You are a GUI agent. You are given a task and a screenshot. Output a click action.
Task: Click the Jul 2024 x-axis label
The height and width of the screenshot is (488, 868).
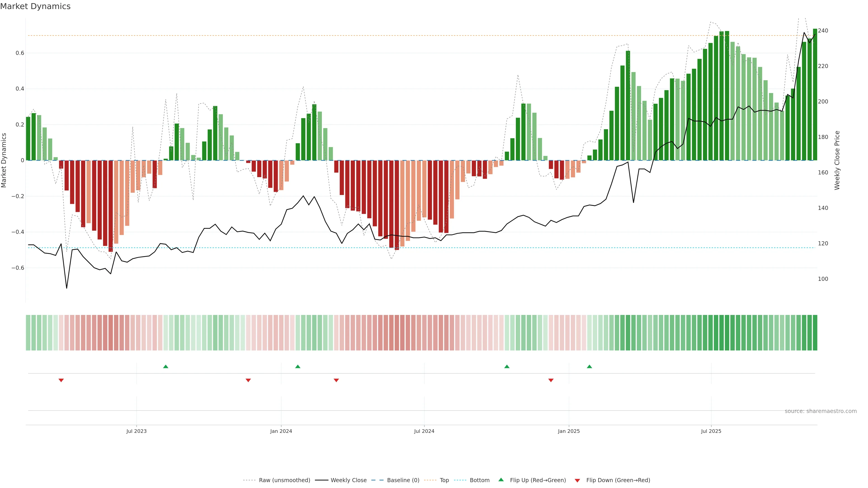click(x=424, y=431)
